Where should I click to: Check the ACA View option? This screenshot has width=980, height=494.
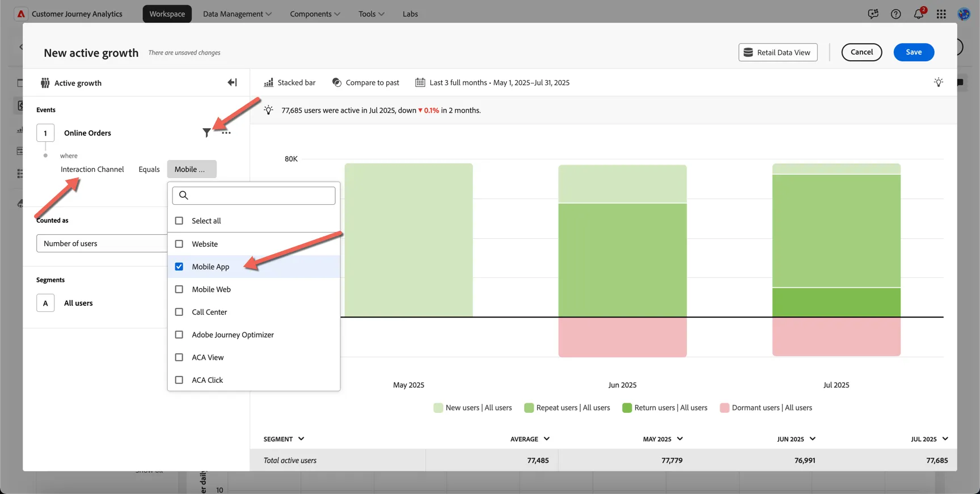pyautogui.click(x=179, y=357)
